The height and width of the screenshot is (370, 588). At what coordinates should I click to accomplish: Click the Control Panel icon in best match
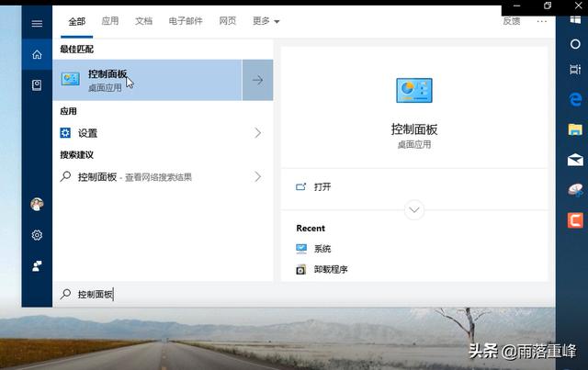click(x=71, y=79)
